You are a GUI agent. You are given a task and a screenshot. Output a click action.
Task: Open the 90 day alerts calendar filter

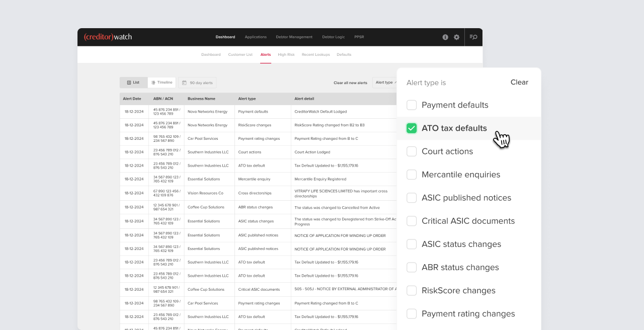pyautogui.click(x=197, y=82)
